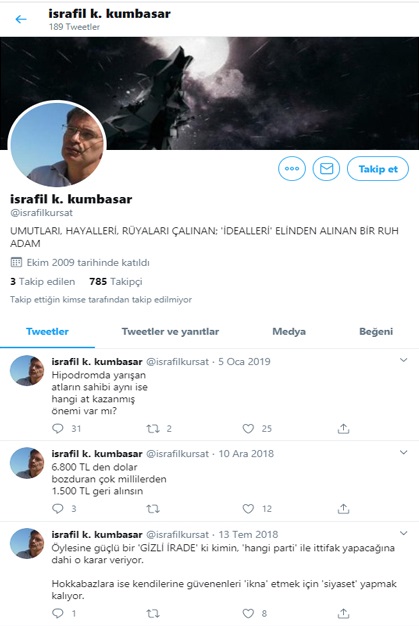View the 785 Takipçi followers list
419x626 pixels.
coord(116,281)
